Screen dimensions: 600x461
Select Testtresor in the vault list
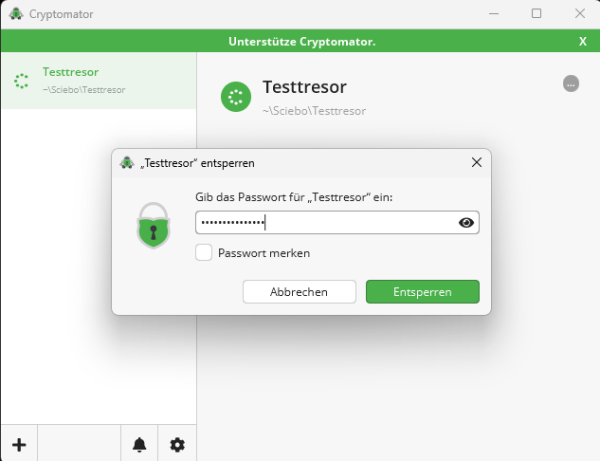click(x=98, y=80)
